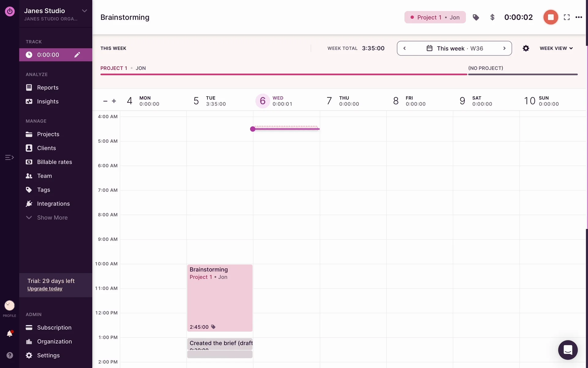Open calendar settings gear icon
588x368 pixels.
point(526,48)
